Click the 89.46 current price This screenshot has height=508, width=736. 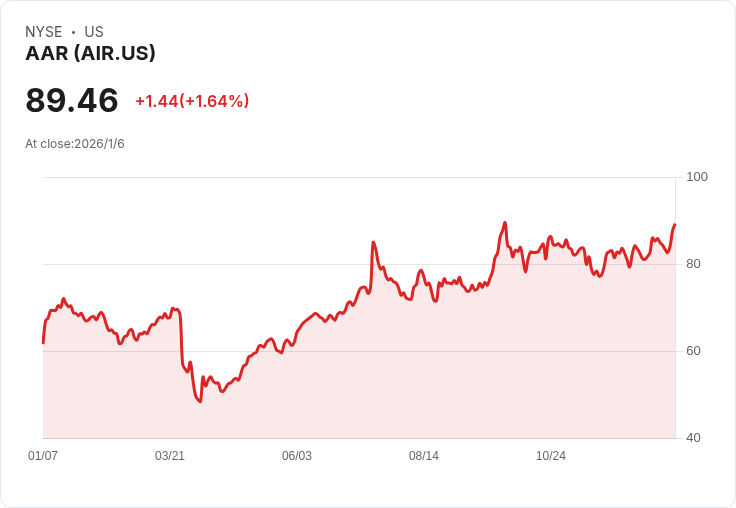point(72,100)
